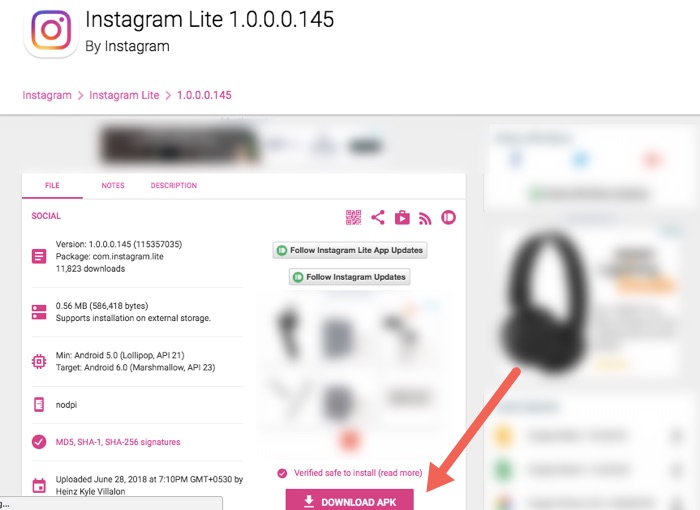This screenshot has width=700, height=510.
Task: Open the QR code icon
Action: (353, 217)
